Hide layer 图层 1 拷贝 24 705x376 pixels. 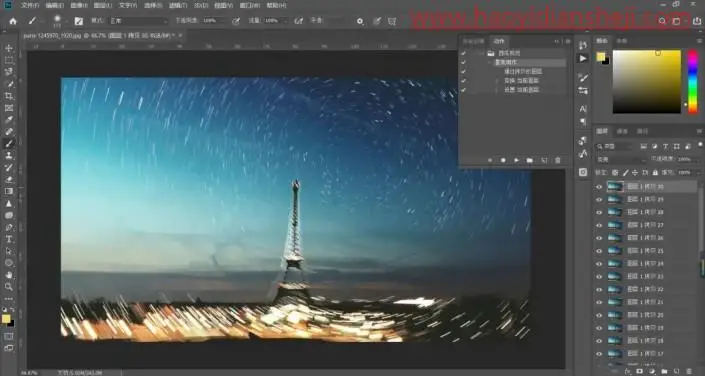pyautogui.click(x=599, y=264)
